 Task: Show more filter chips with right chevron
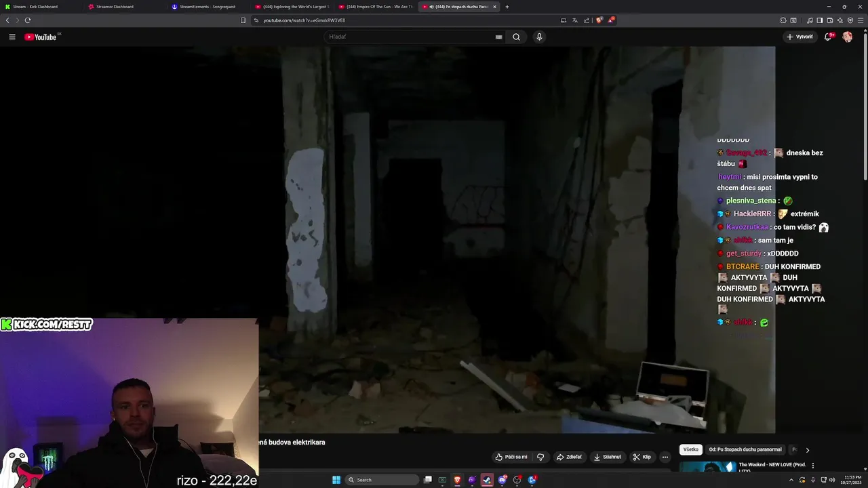(x=808, y=450)
